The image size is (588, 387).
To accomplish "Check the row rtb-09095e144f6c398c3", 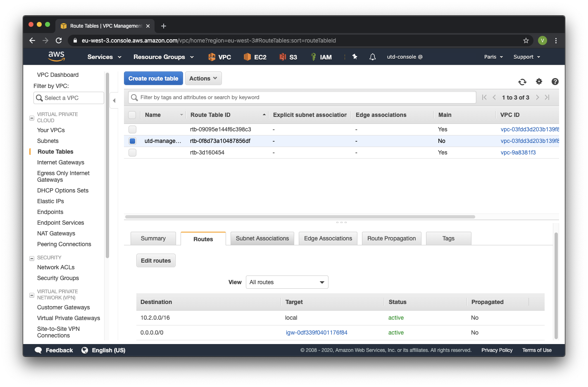I will pyautogui.click(x=132, y=129).
